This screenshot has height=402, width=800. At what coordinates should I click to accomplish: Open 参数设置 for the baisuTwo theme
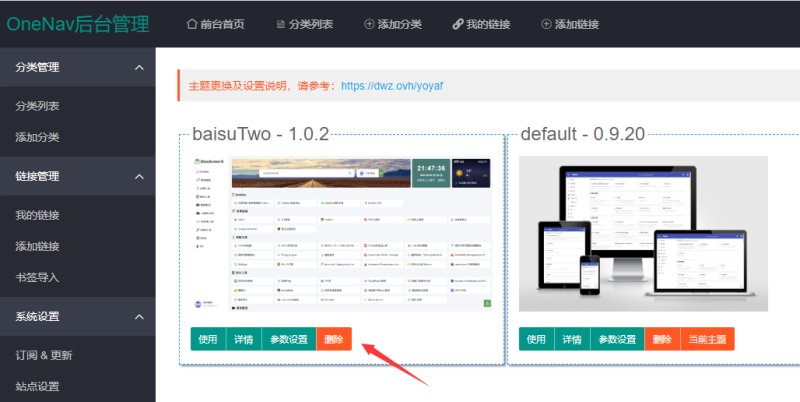(x=289, y=339)
